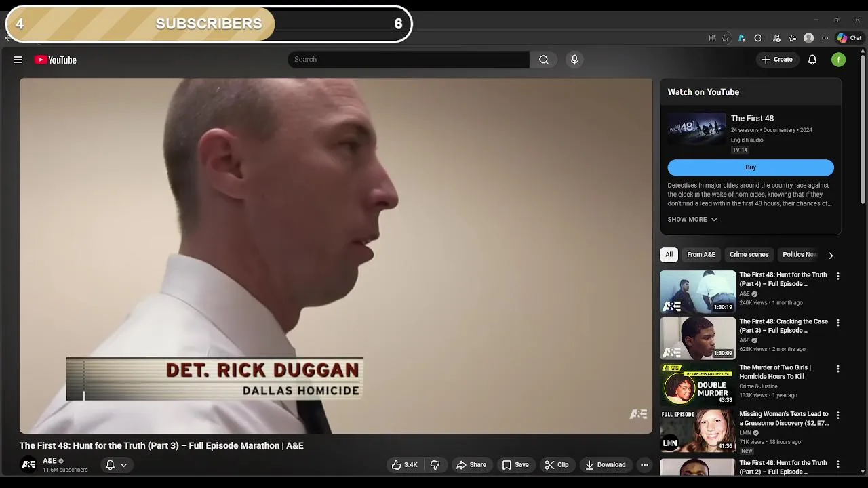Viewport: 868px width, 488px height.
Task: Select the Politics News filter chip
Action: (800, 255)
